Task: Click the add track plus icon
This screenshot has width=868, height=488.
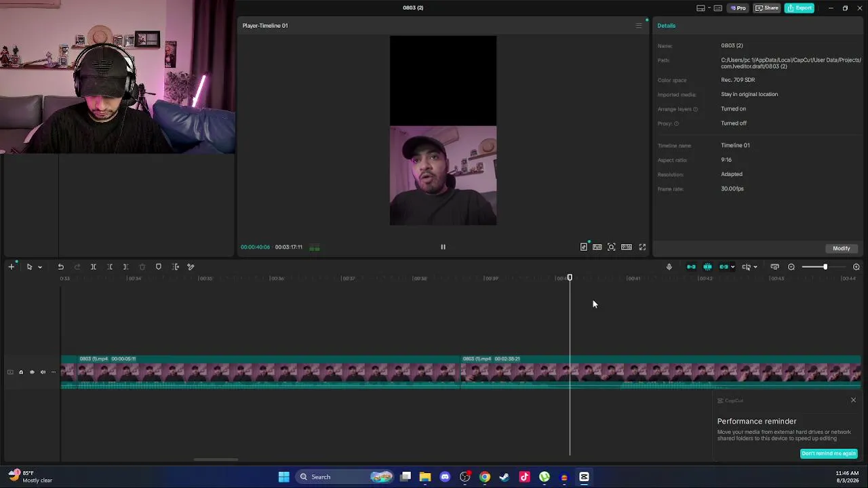Action: (x=11, y=267)
